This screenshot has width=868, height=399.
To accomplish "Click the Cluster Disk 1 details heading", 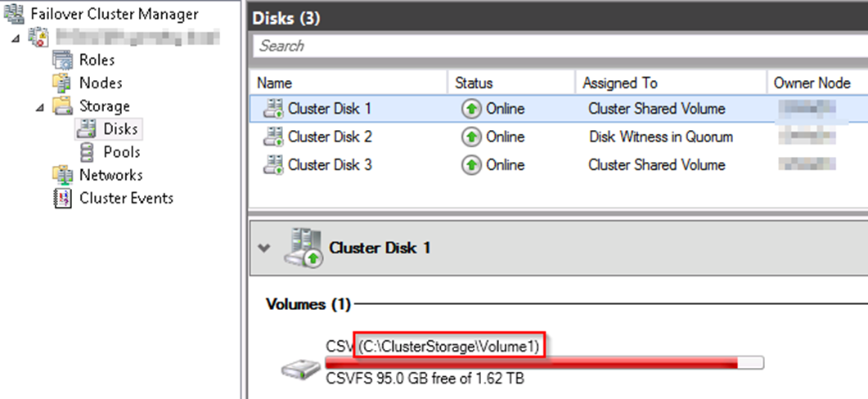I will (380, 248).
